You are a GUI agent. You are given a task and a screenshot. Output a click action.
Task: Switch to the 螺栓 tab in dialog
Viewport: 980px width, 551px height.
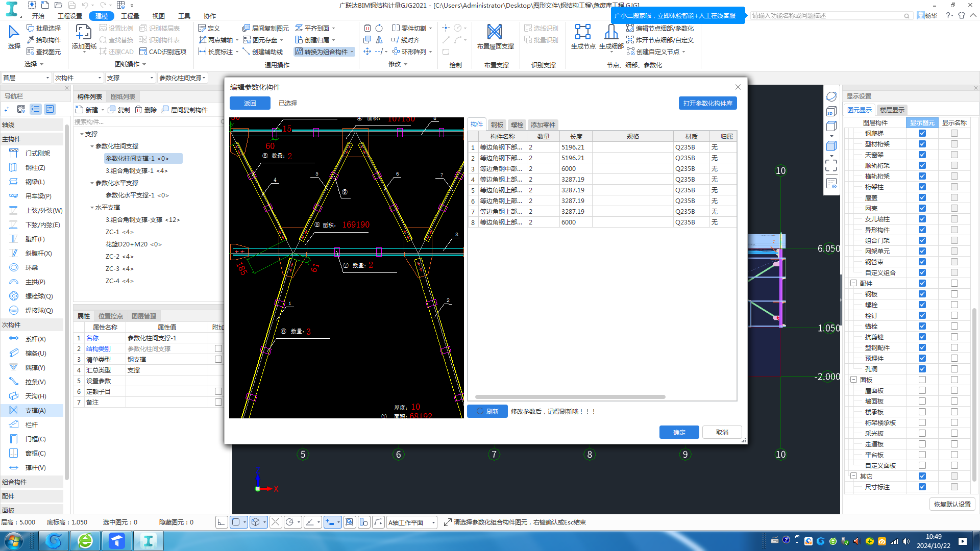tap(517, 124)
